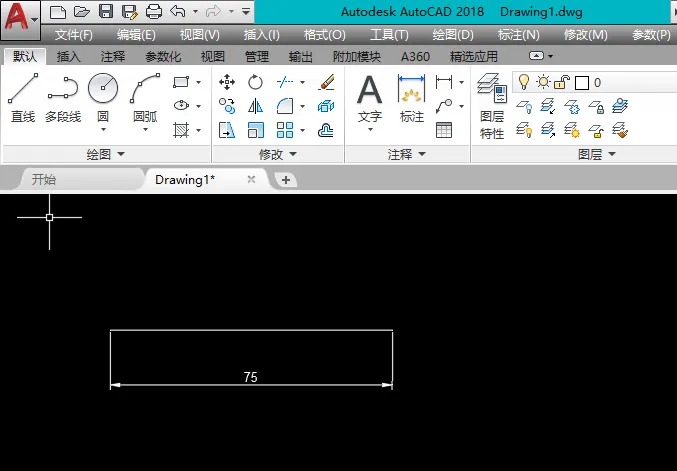
Task: Switch to the A360 ribbon tab
Action: pos(415,57)
